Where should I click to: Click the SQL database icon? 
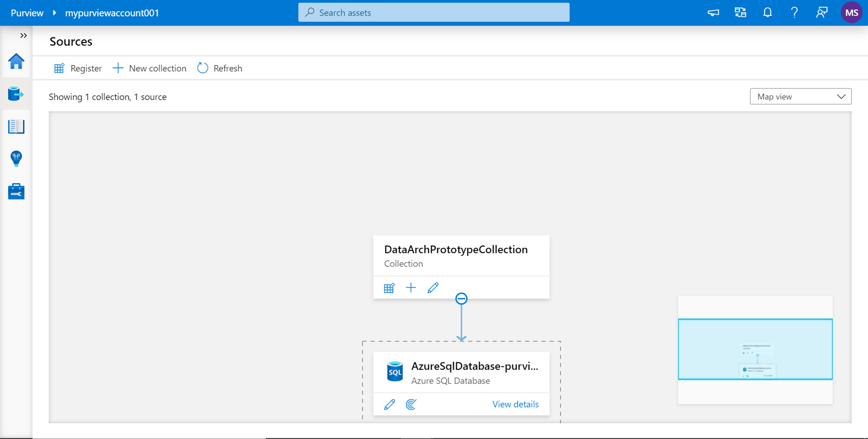click(395, 371)
